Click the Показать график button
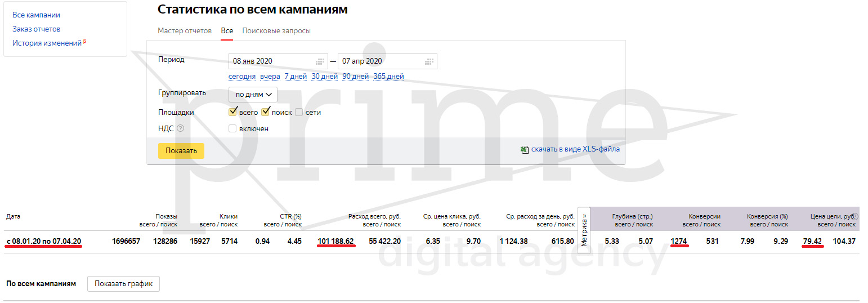 (x=124, y=283)
